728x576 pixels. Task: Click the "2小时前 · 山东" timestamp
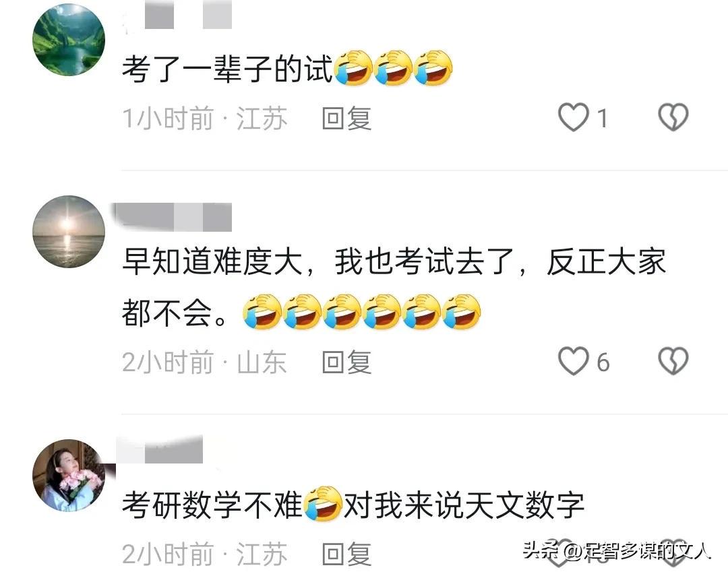pyautogui.click(x=204, y=362)
